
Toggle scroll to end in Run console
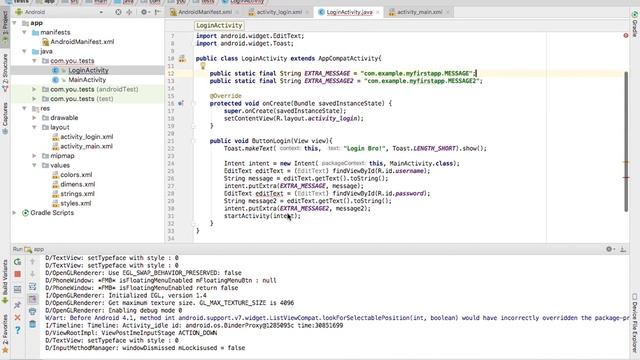coord(33,299)
